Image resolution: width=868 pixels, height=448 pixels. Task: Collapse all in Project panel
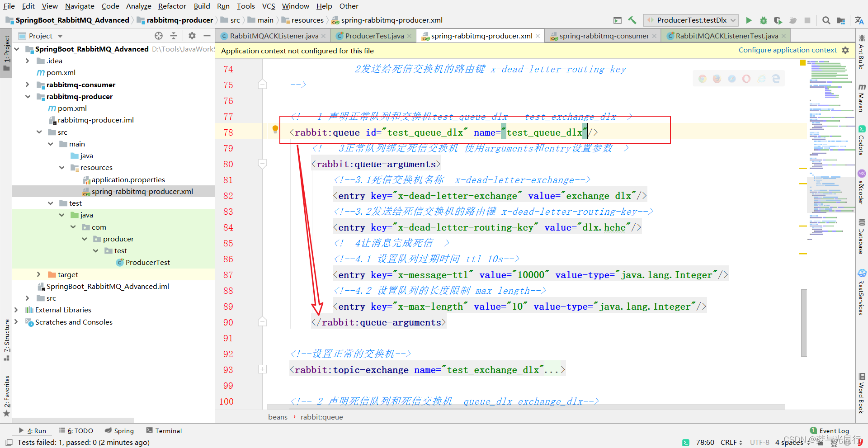click(x=174, y=36)
